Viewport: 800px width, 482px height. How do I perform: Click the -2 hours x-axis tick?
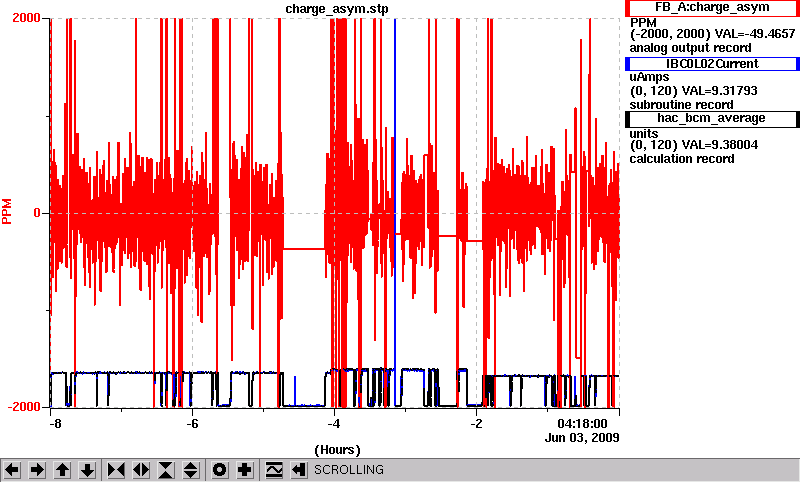tap(476, 424)
